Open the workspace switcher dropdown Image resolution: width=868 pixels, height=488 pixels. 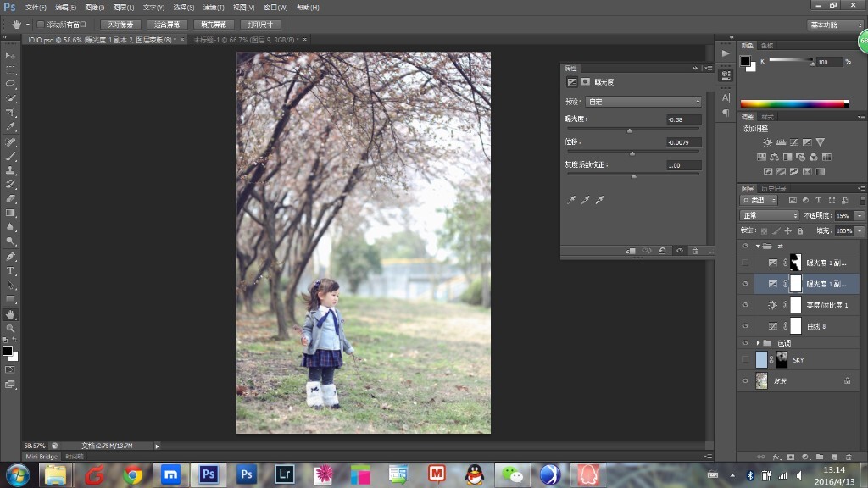point(835,25)
